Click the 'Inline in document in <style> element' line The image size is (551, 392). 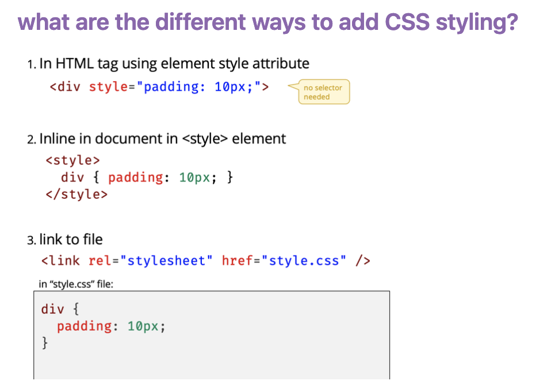[162, 139]
